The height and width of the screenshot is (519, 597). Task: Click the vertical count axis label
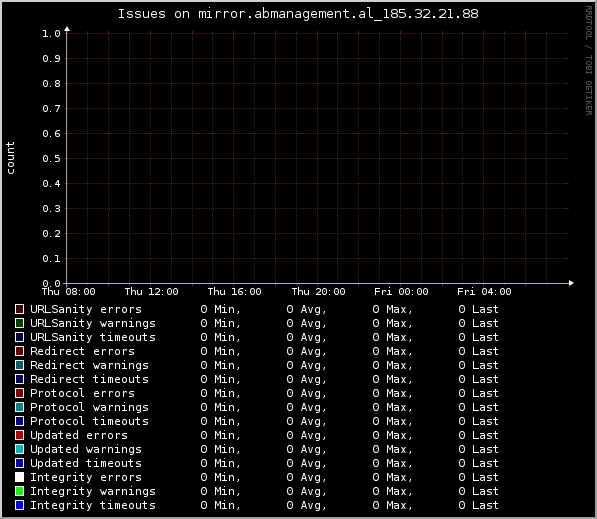[10, 158]
